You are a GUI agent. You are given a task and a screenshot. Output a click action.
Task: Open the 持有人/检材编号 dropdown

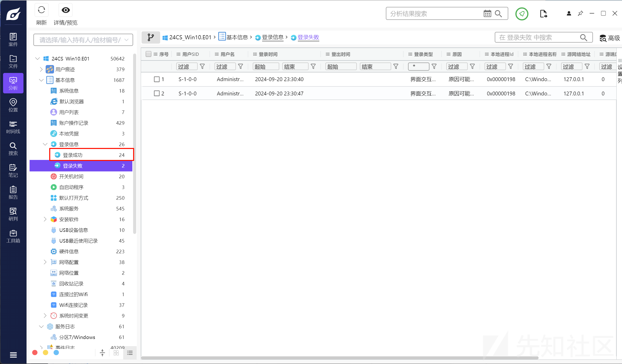click(x=83, y=40)
